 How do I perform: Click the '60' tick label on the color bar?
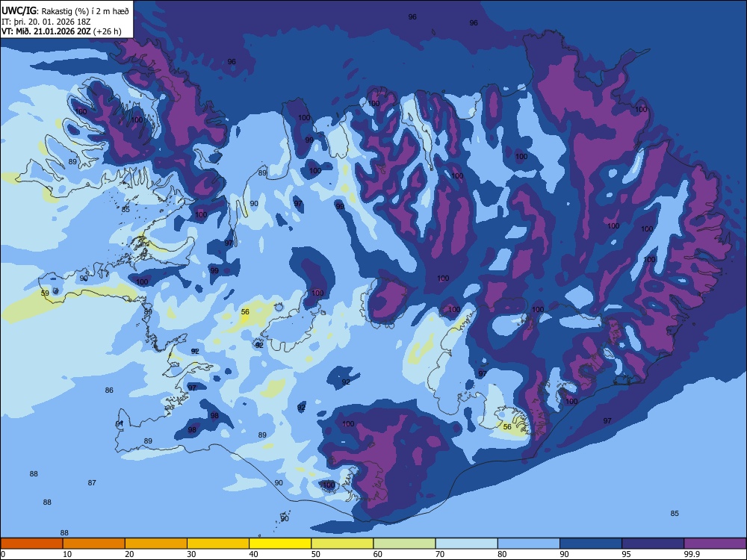coord(378,554)
